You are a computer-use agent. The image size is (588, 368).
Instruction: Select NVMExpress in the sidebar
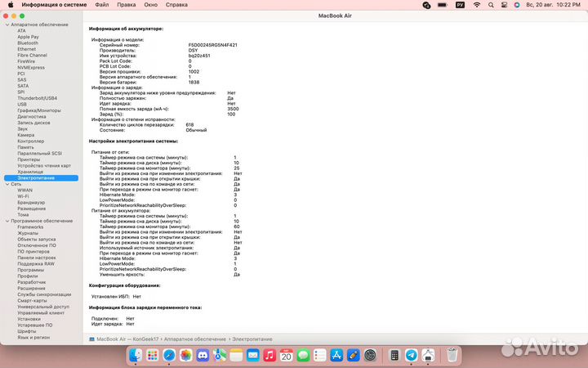(31, 68)
